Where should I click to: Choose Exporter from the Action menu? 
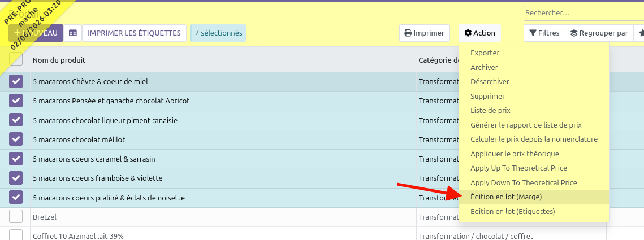pos(534,53)
